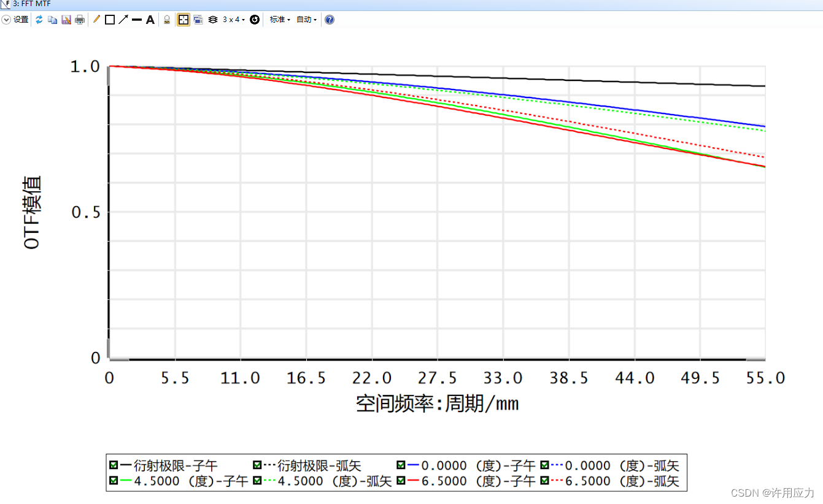This screenshot has width=823, height=504.
Task: Click the refresh/update icon
Action: [x=39, y=20]
